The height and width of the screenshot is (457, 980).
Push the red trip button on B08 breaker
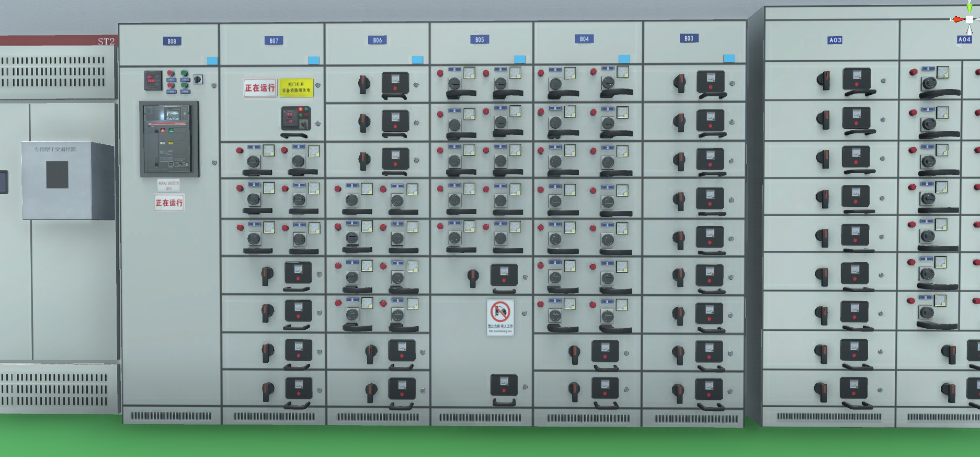[x=163, y=130]
